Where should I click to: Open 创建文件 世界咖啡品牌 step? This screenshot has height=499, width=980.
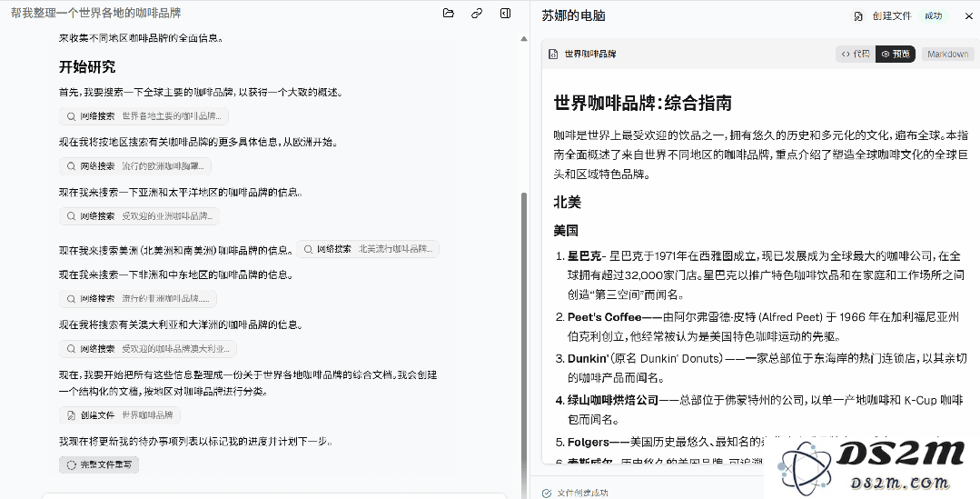(x=120, y=415)
